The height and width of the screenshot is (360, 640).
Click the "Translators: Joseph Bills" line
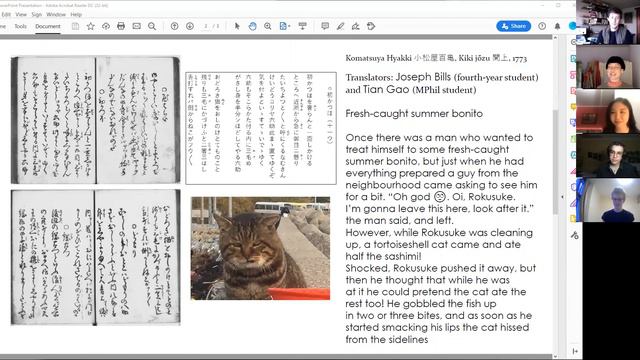(x=442, y=77)
